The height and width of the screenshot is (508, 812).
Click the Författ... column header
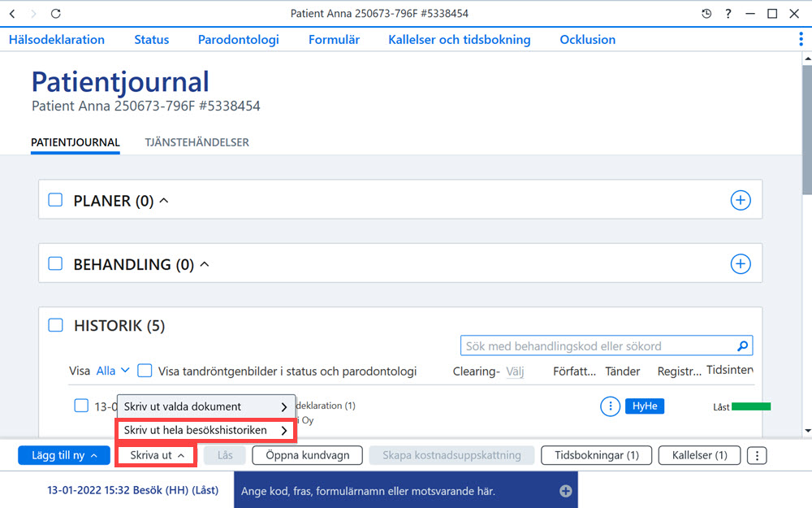574,371
